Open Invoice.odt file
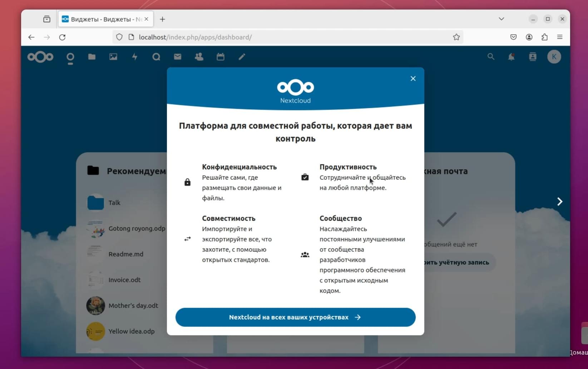This screenshot has height=369, width=588. point(126,280)
